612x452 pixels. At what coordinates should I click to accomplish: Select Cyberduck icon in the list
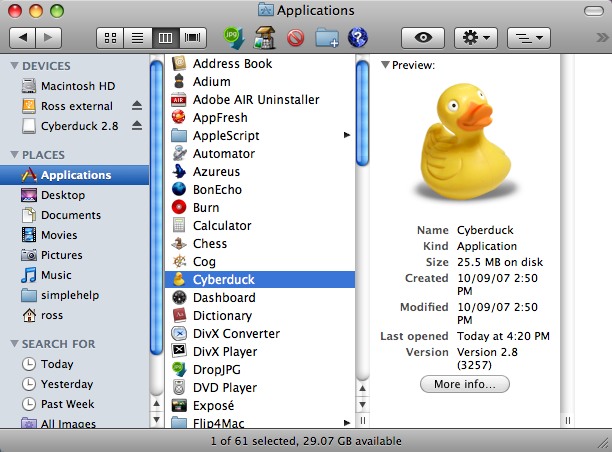tap(179, 279)
